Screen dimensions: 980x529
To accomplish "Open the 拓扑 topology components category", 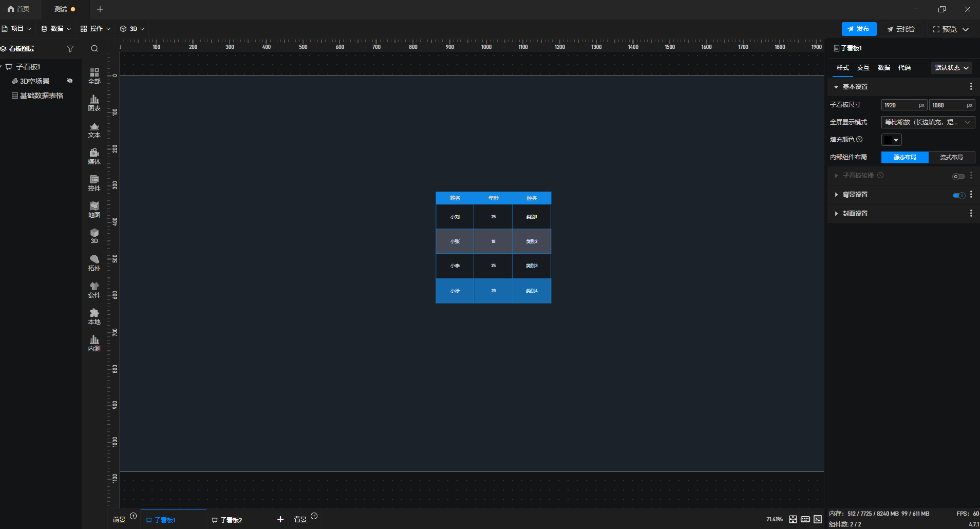I will [94, 263].
